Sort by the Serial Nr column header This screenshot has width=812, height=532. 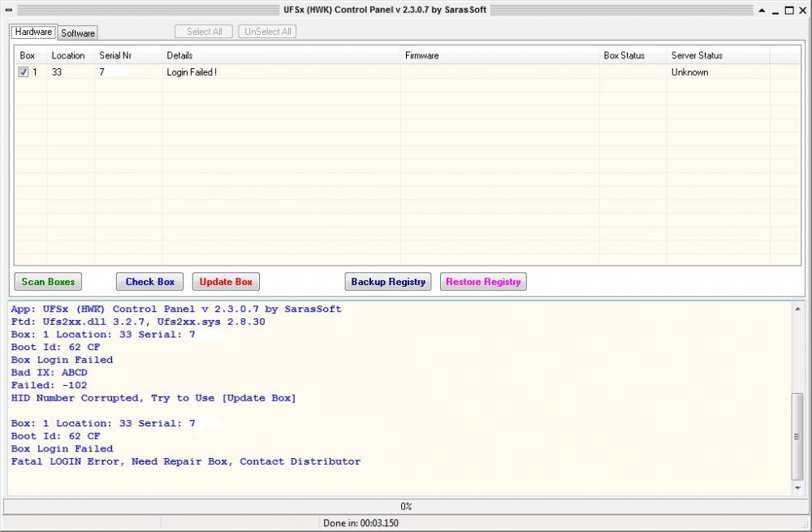(128, 55)
